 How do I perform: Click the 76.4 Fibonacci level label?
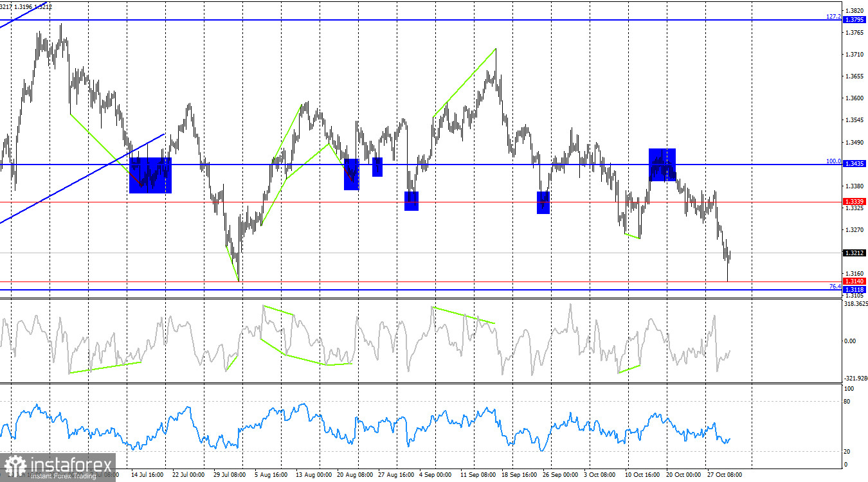tap(835, 287)
